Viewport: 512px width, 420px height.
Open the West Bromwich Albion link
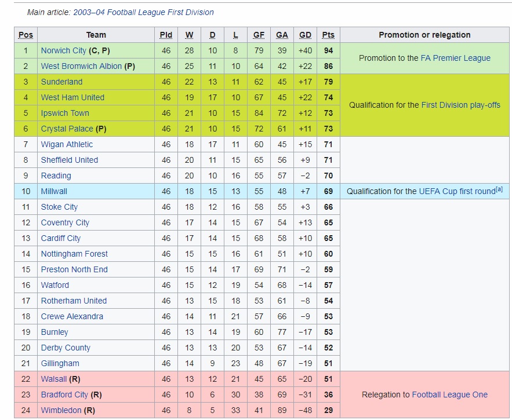81,66
